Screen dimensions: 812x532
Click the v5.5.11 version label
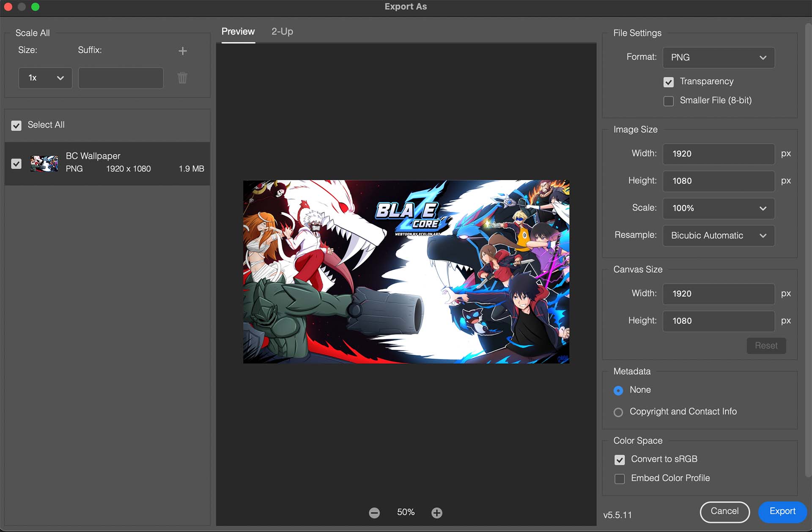(x=617, y=516)
